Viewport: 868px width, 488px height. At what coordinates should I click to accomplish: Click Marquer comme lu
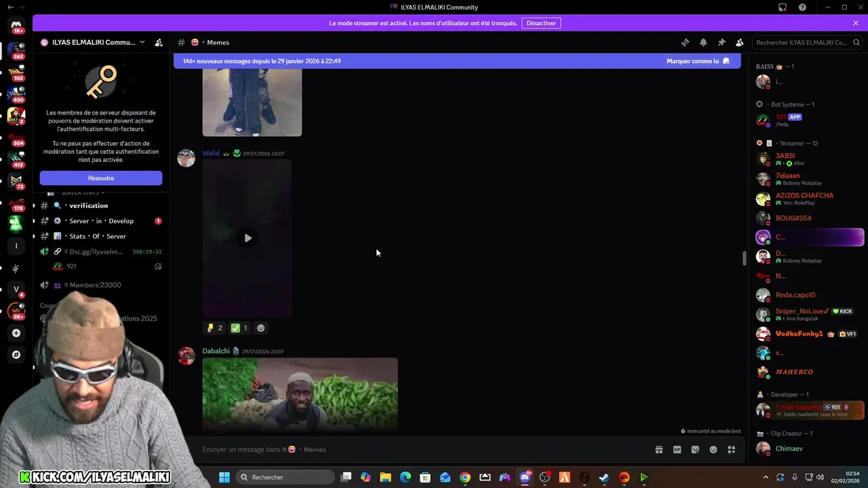point(698,61)
